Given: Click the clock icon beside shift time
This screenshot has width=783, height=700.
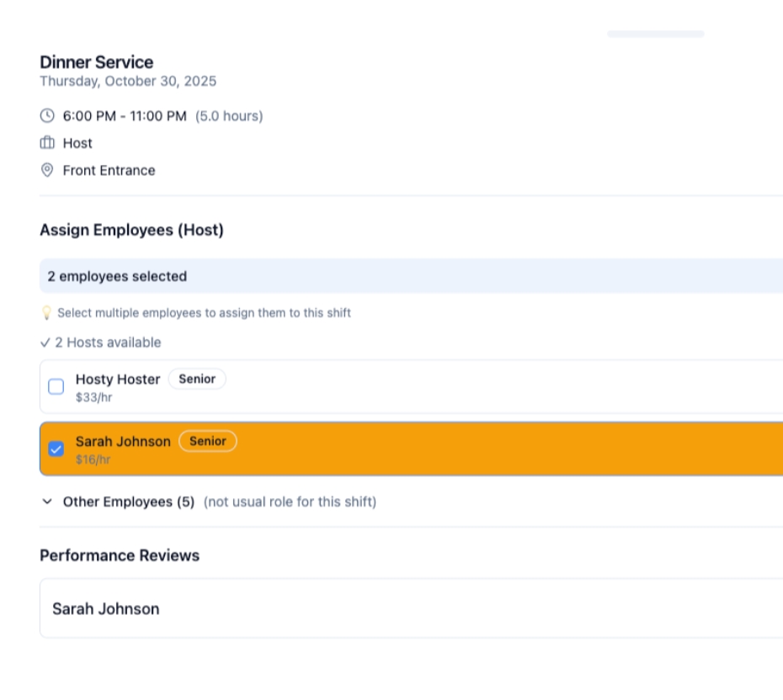Looking at the screenshot, I should [x=47, y=115].
